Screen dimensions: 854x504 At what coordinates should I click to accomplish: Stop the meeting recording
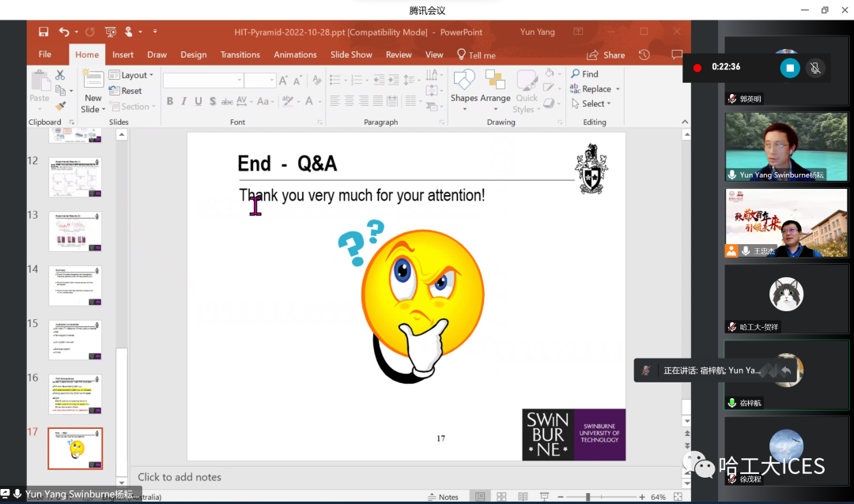(789, 68)
